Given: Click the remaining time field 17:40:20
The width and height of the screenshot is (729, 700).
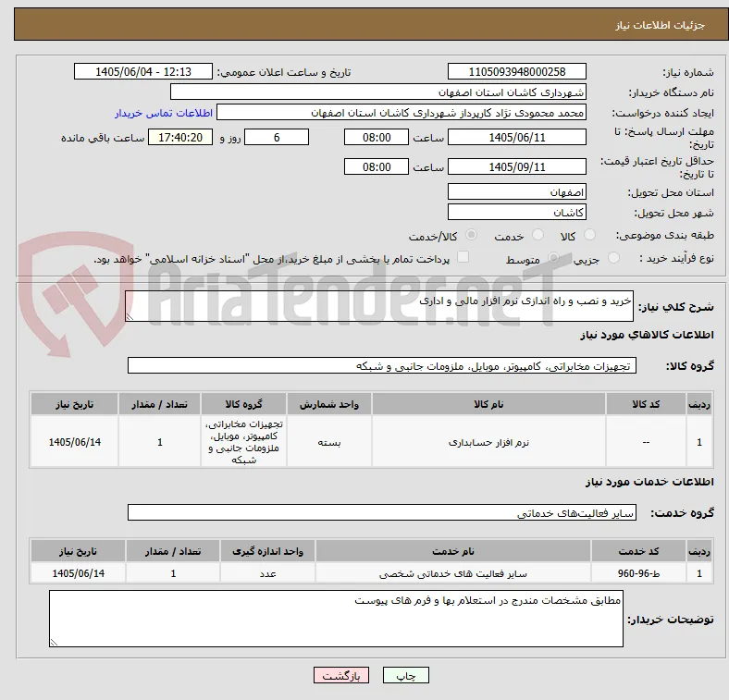Looking at the screenshot, I should [180, 137].
